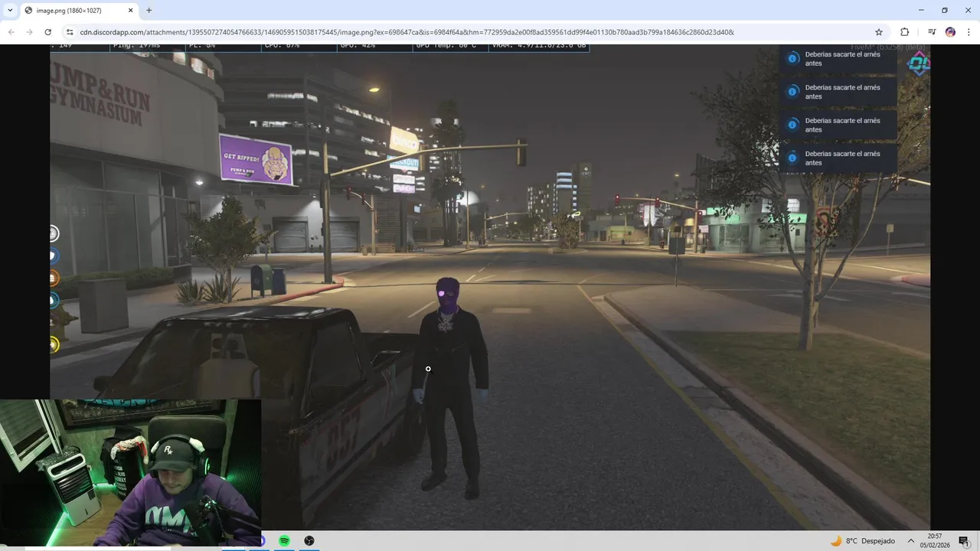
Task: View site information for cdn.discordapp.com
Action: [x=70, y=32]
